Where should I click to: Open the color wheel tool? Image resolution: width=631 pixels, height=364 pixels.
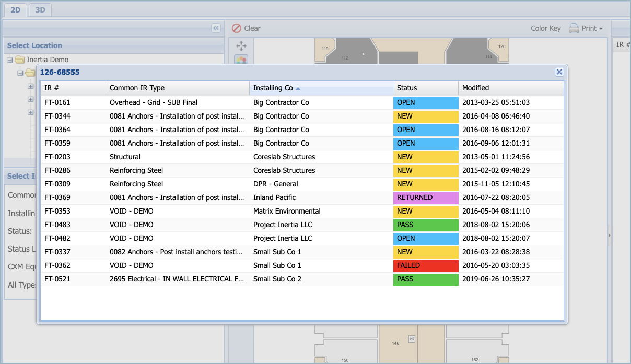point(241,60)
